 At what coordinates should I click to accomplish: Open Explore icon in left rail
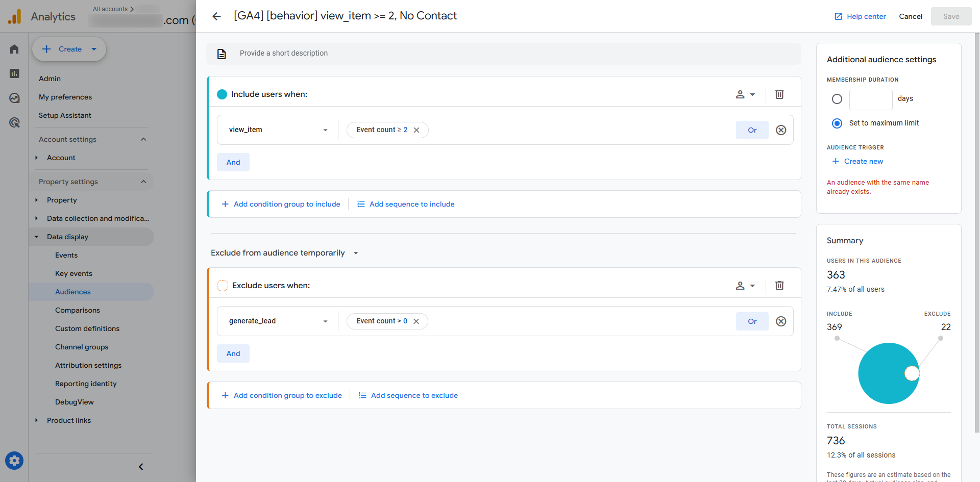coord(14,98)
